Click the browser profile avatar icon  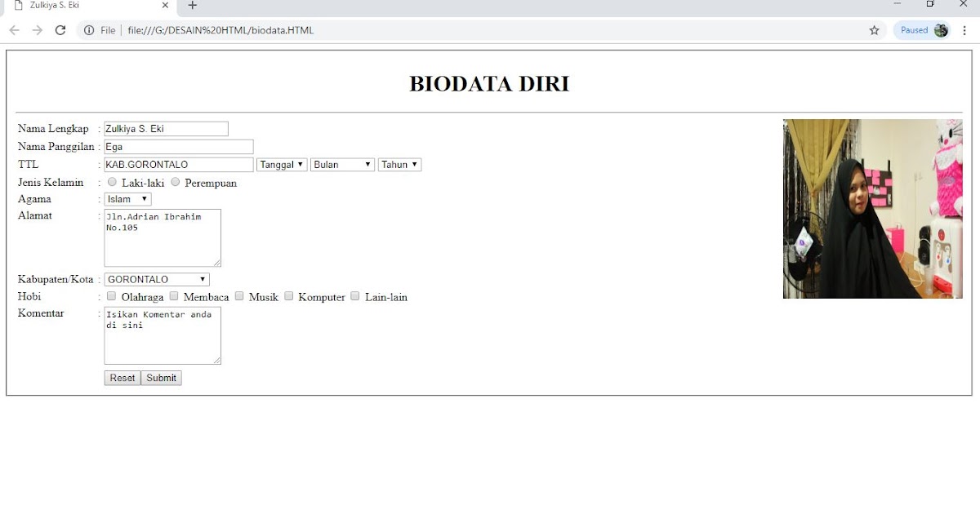pyautogui.click(x=941, y=30)
